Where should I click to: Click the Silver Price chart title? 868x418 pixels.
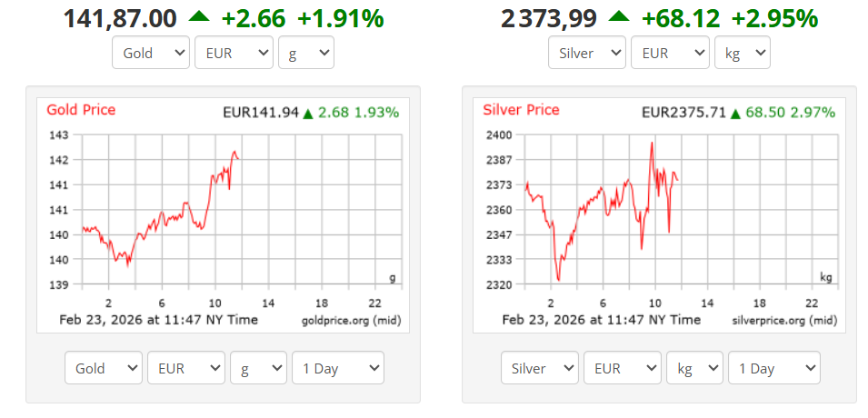(x=521, y=110)
